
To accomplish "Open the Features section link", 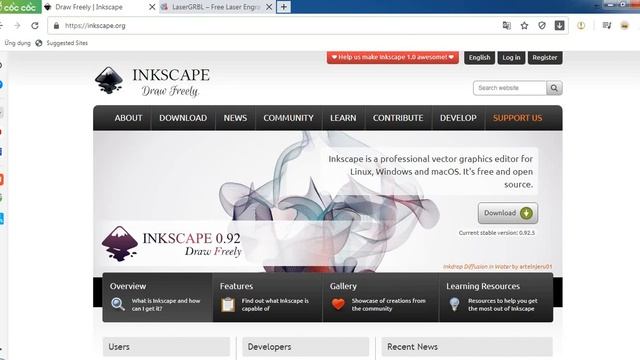I will tap(267, 298).
